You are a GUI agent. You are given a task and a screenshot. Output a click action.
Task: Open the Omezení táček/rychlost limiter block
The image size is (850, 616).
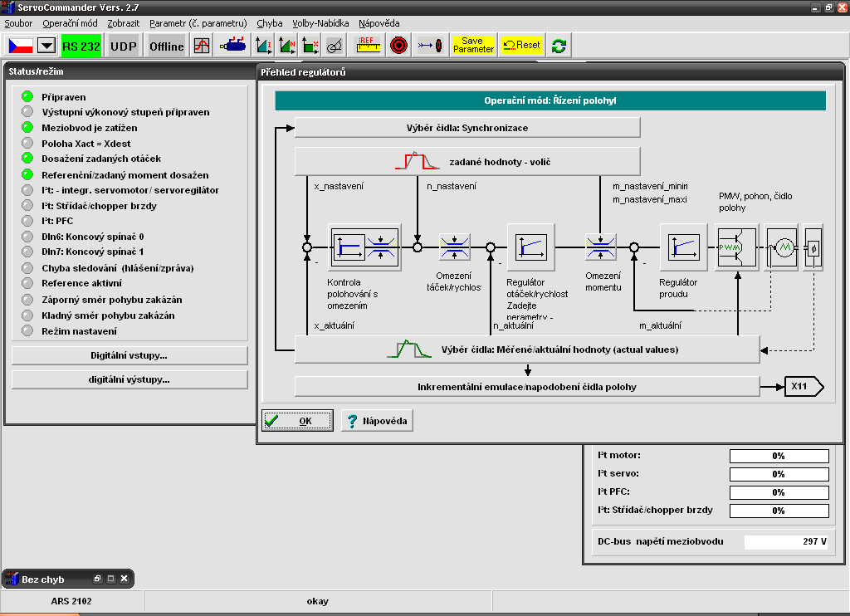tap(454, 247)
